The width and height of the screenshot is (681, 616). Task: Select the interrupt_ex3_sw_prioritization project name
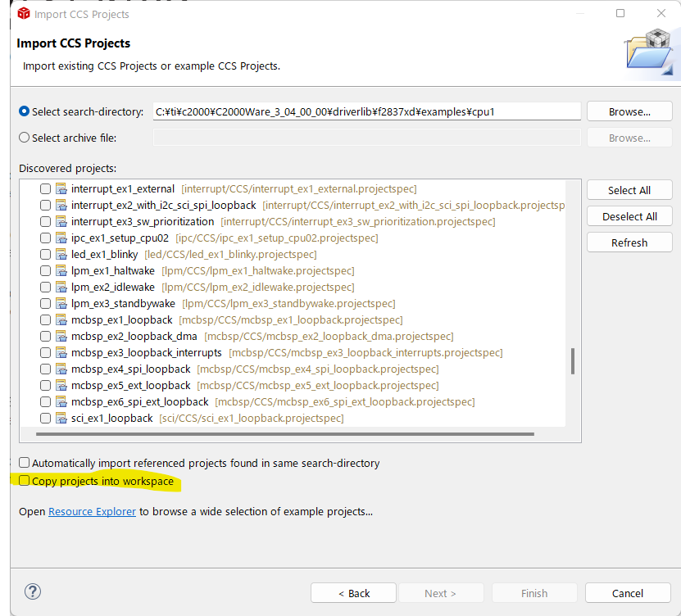tap(143, 222)
